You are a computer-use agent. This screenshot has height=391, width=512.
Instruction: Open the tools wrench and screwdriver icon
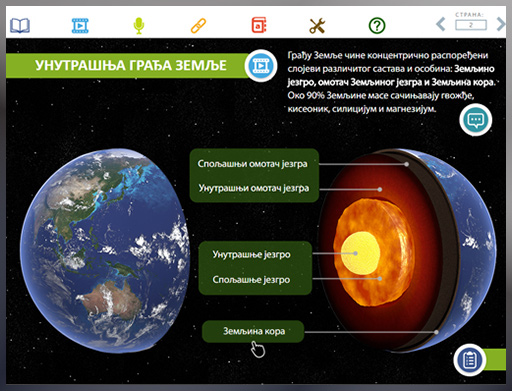pyautogui.click(x=317, y=26)
